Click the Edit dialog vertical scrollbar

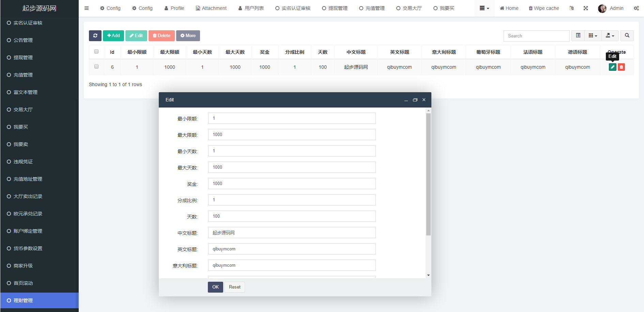[428, 174]
